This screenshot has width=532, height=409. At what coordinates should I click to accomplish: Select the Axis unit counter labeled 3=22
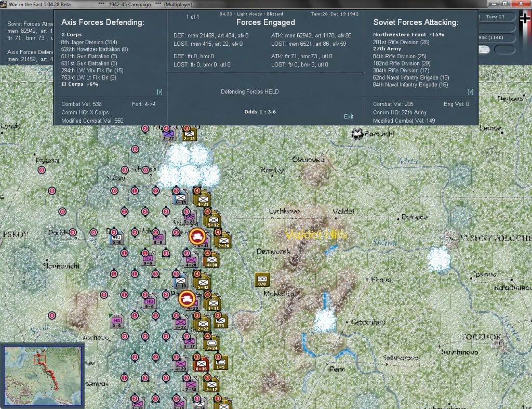click(x=180, y=322)
